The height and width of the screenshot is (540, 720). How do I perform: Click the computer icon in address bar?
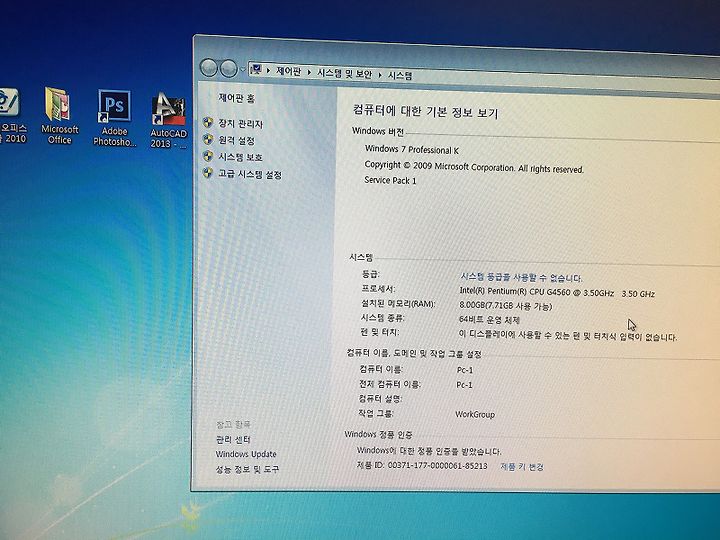[256, 70]
